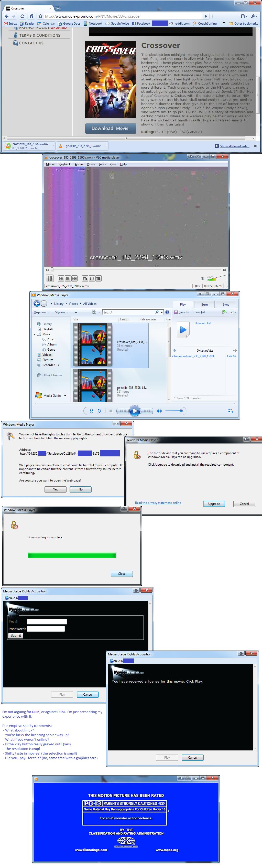Click the Download Movie button
262x868 pixels.
tap(111, 128)
